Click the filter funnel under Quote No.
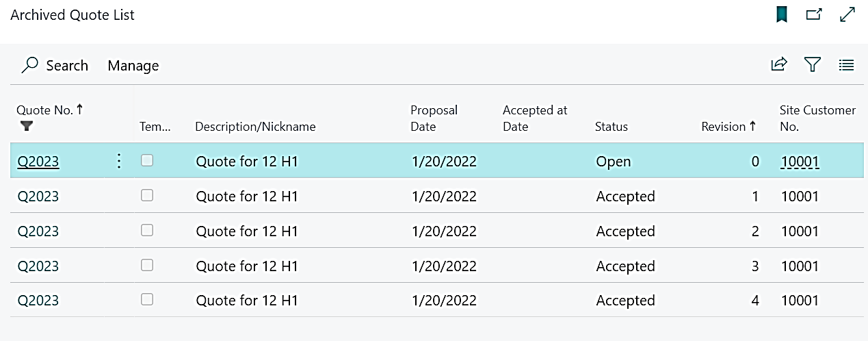868x341 pixels. pos(27,126)
